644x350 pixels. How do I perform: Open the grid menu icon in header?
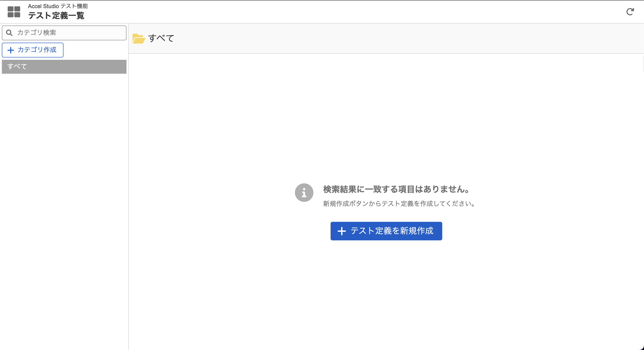click(14, 12)
